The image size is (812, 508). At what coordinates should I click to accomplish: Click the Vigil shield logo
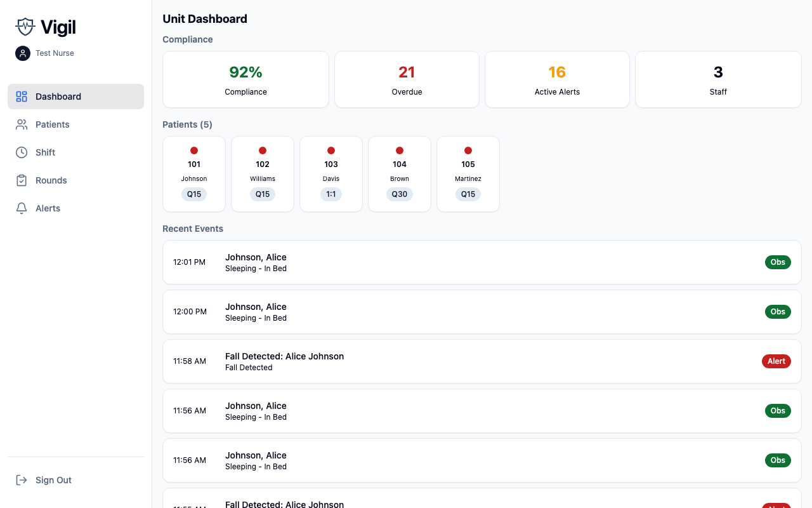point(25,27)
